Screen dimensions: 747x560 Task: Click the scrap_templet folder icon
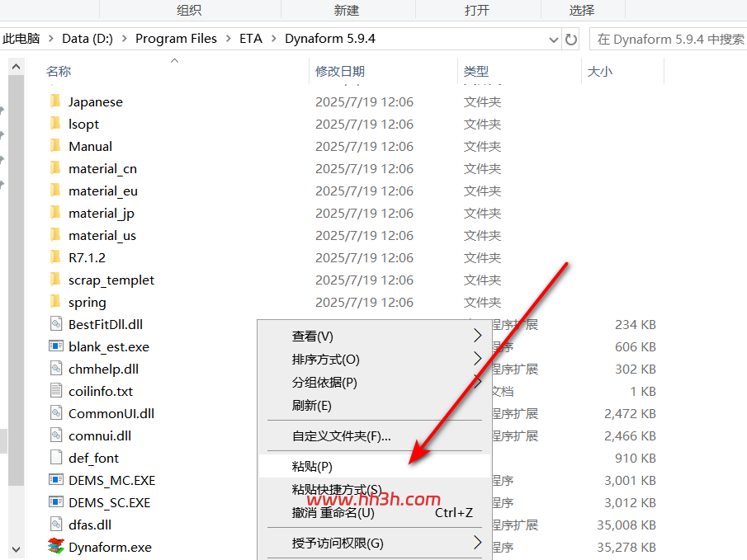(56, 280)
